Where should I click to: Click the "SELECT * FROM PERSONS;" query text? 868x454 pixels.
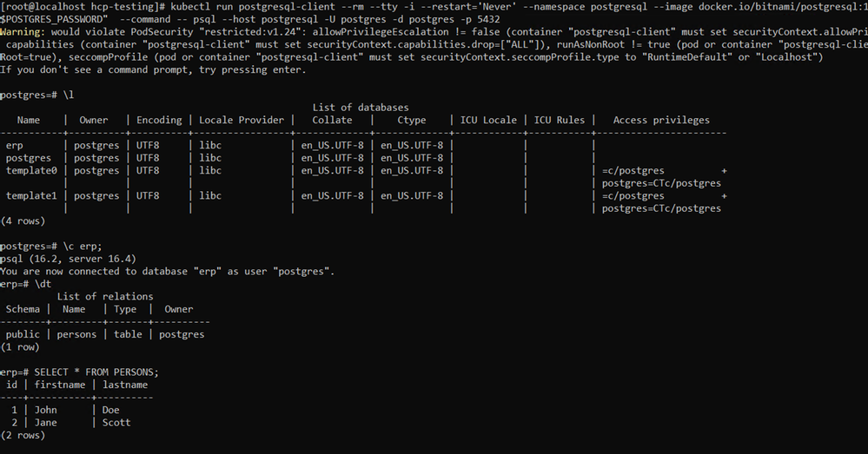point(96,372)
